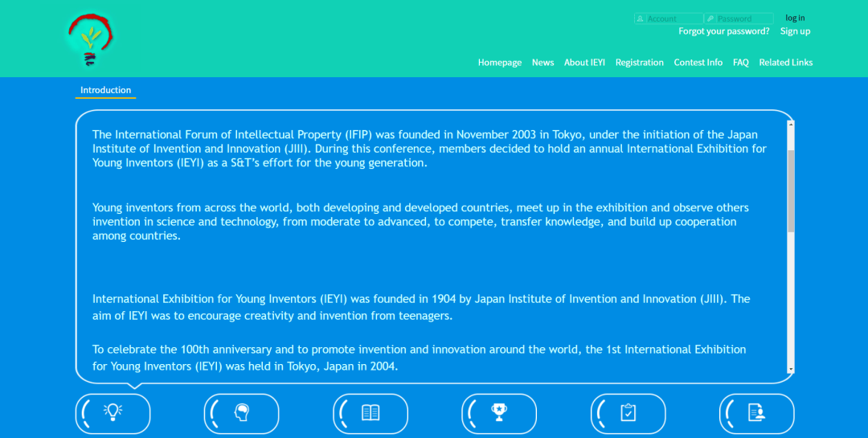Open the Registration menu item

[x=639, y=63]
